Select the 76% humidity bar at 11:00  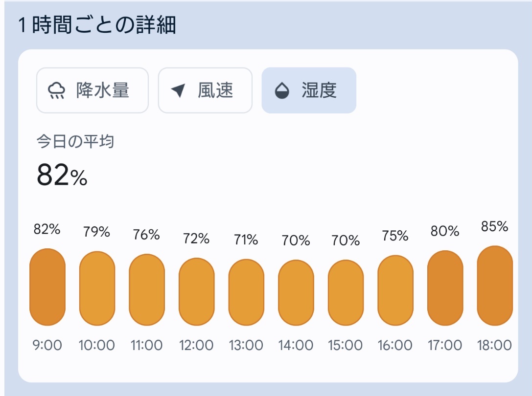point(147,290)
